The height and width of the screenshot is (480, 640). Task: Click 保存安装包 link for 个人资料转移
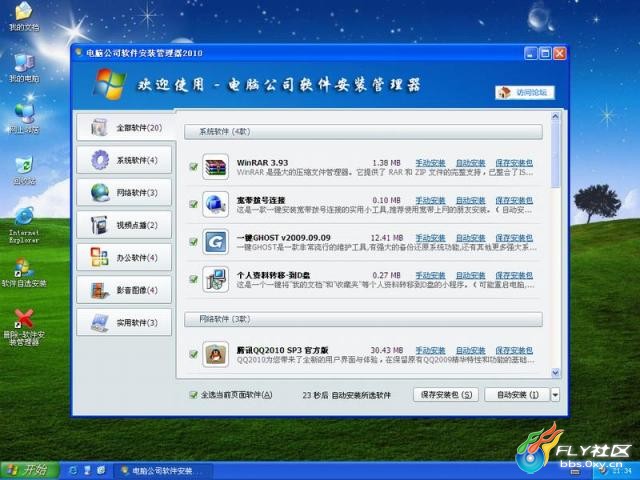tap(514, 276)
